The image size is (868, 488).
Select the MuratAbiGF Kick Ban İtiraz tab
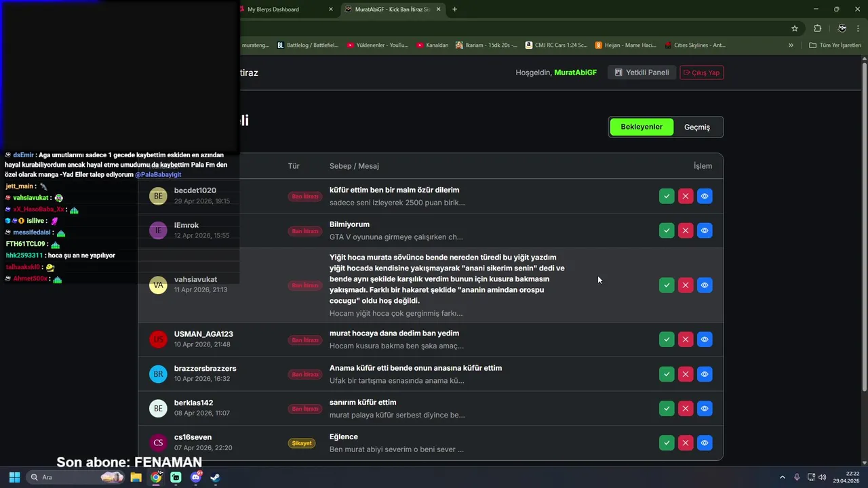(392, 9)
